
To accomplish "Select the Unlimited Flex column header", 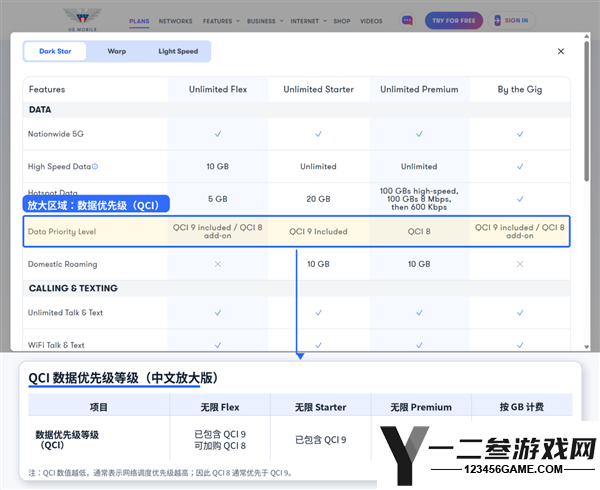I will pos(218,90).
